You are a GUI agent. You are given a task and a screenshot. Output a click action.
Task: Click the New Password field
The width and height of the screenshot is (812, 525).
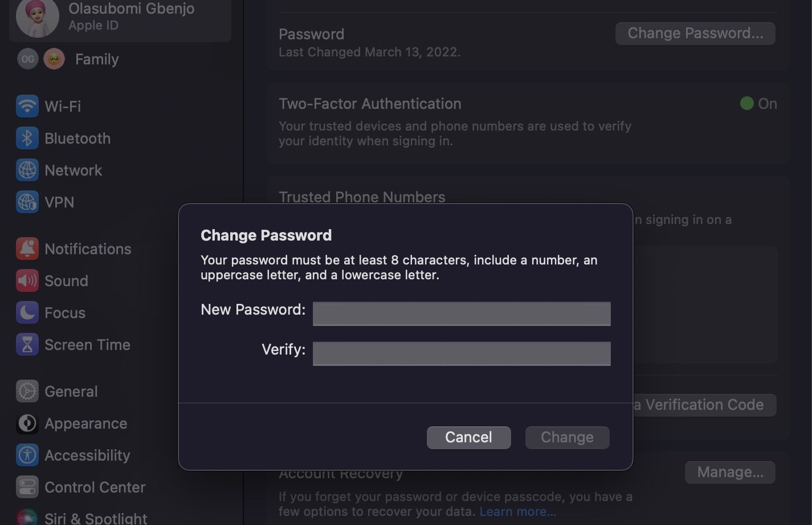click(x=462, y=314)
